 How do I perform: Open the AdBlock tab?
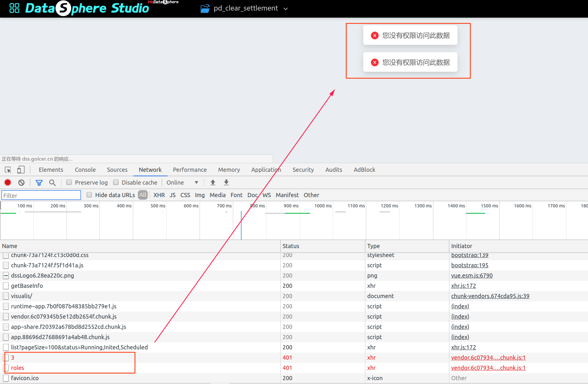pos(364,170)
